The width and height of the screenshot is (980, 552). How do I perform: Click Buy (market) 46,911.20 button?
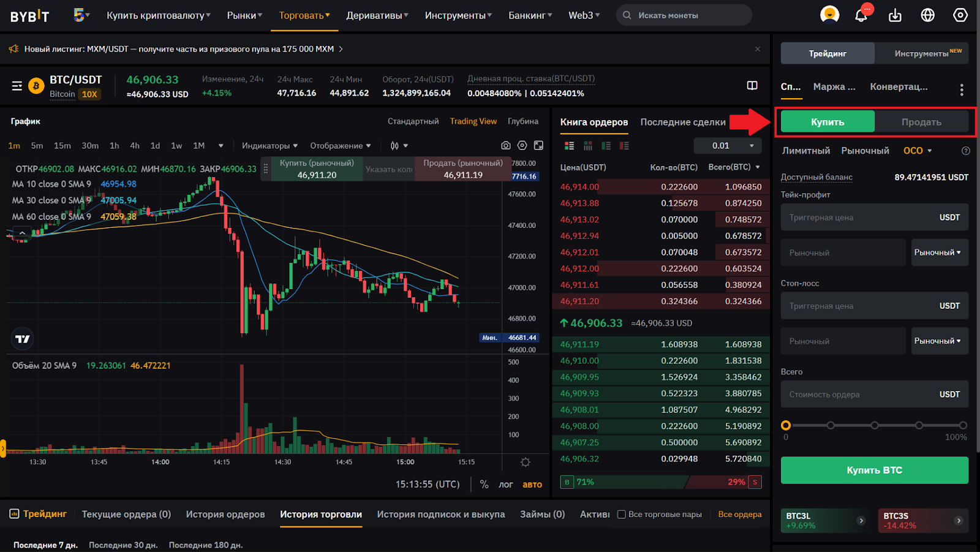317,169
